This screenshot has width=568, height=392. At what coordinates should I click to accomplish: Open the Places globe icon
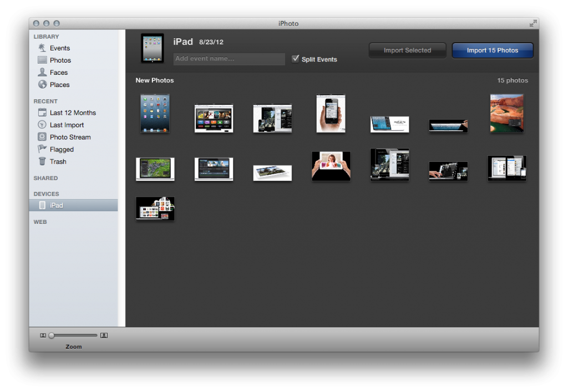[42, 84]
